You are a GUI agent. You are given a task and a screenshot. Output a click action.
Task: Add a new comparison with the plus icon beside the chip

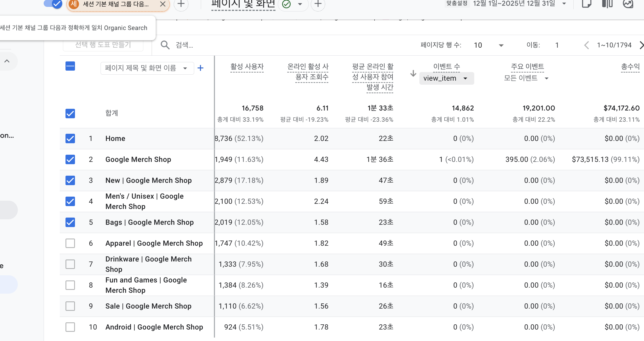[181, 4]
